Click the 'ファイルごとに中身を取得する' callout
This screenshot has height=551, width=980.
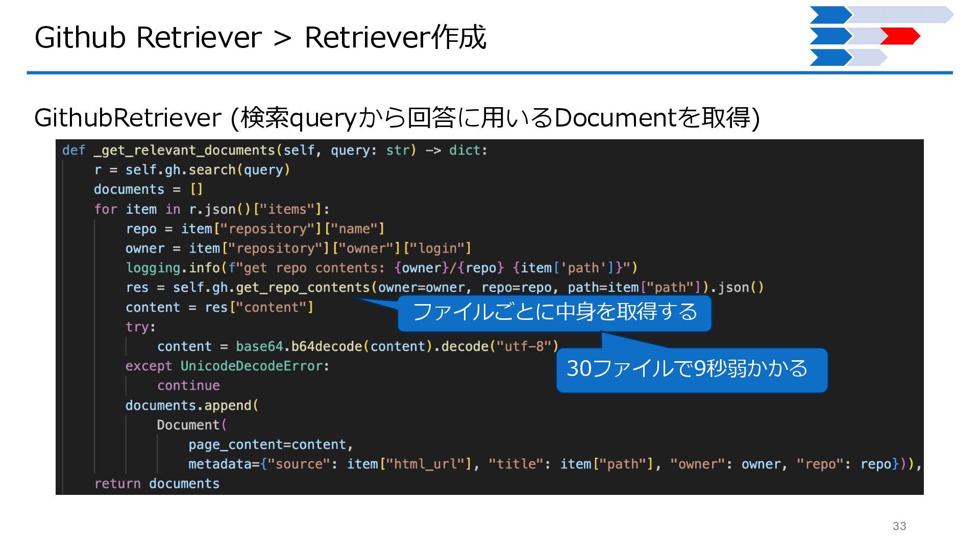click(x=554, y=312)
